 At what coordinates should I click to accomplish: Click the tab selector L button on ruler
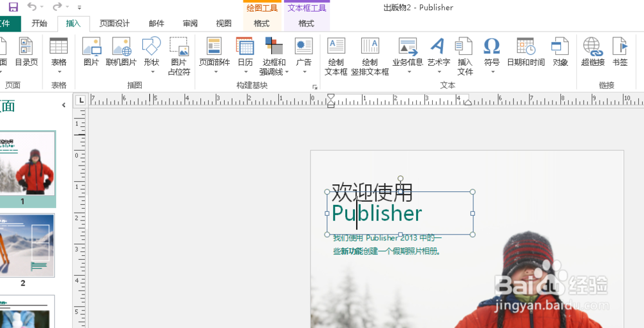tap(81, 100)
